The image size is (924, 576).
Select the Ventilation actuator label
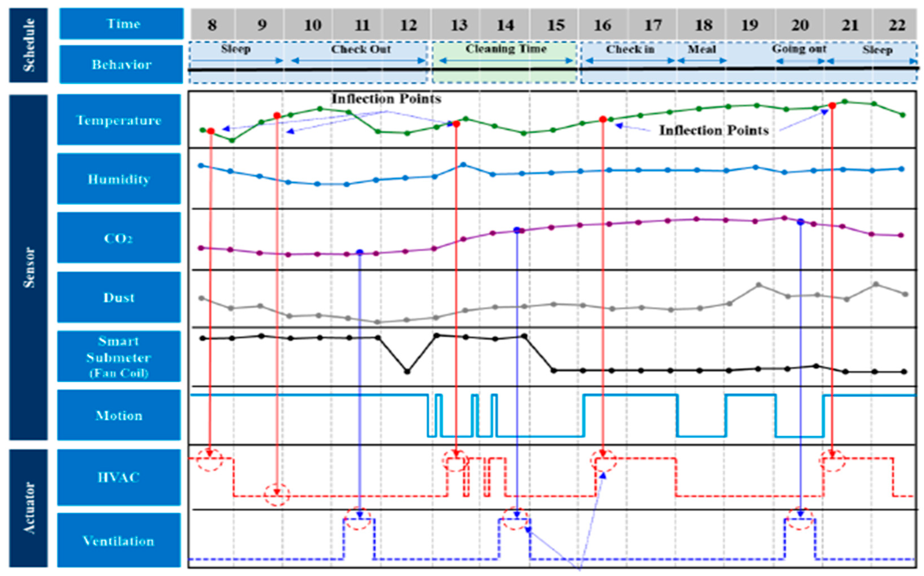pos(119,540)
